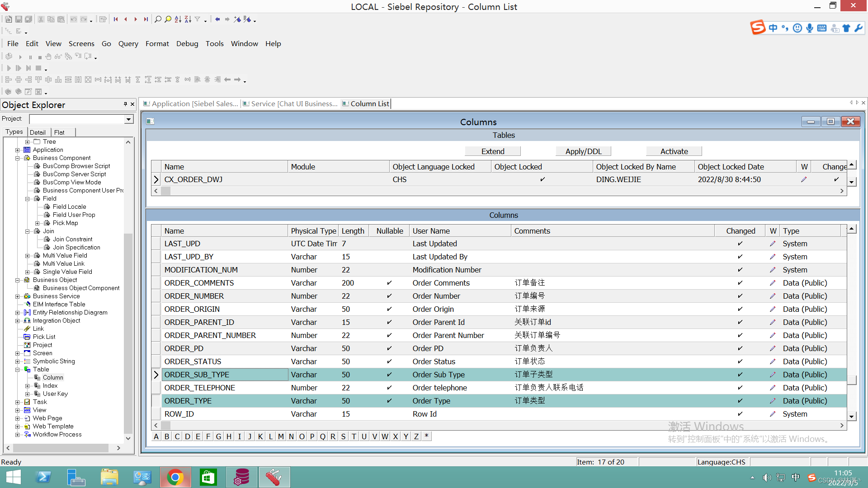
Task: Open File Explorer from taskbar
Action: pos(109,477)
